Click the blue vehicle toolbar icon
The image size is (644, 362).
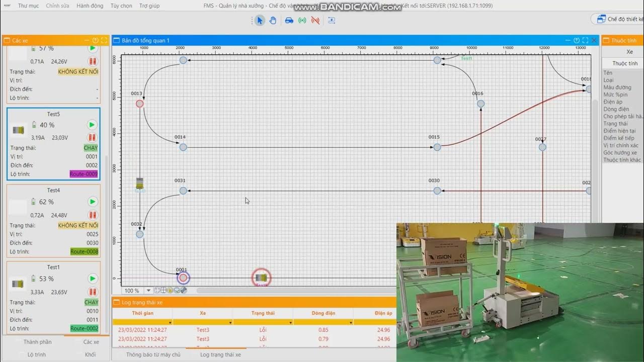289,21
